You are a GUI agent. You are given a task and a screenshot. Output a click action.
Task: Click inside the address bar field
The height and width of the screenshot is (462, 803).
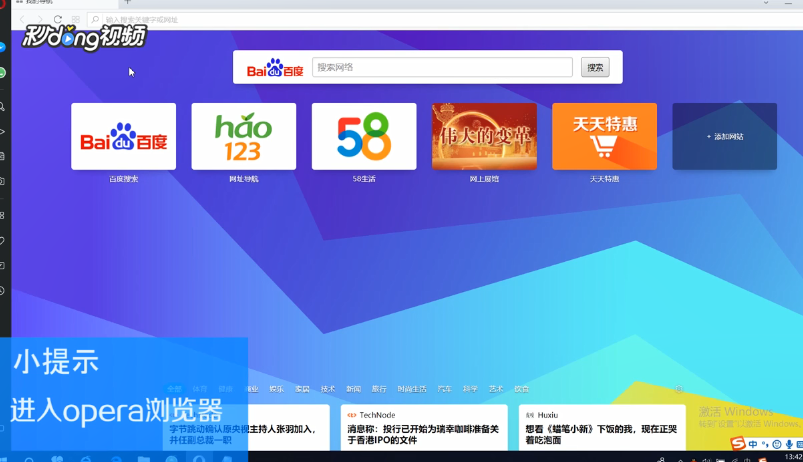click(x=445, y=19)
